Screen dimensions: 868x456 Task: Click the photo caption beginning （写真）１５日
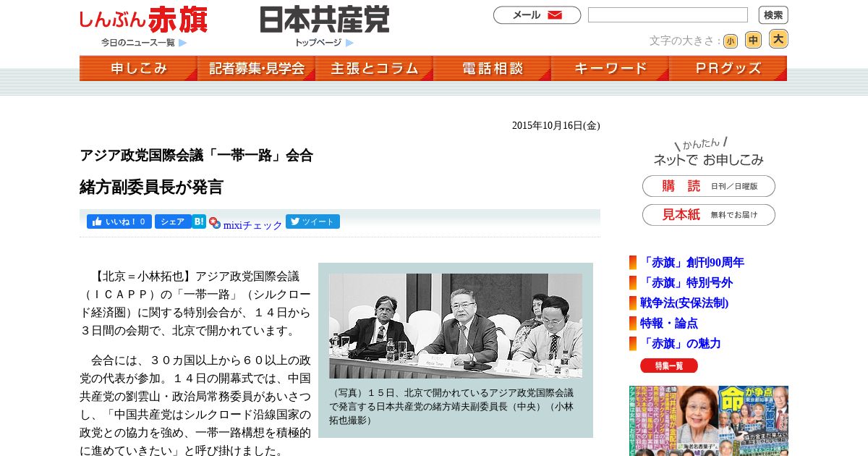[453, 406]
